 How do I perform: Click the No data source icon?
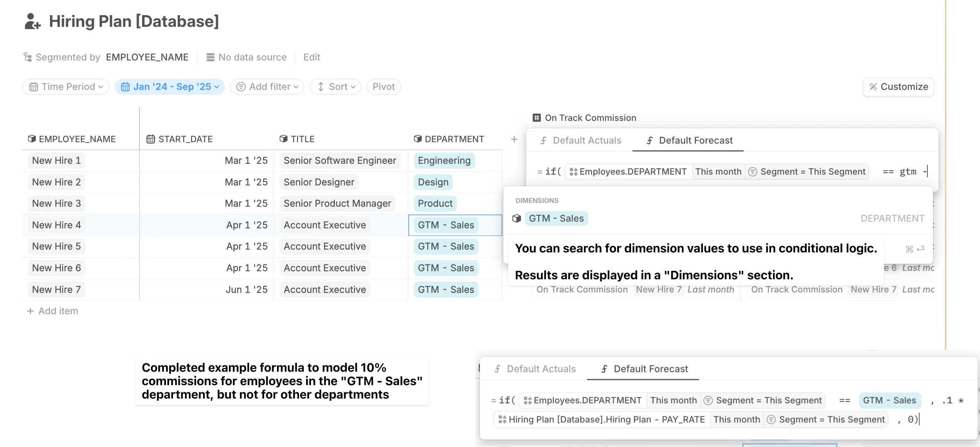tap(210, 57)
